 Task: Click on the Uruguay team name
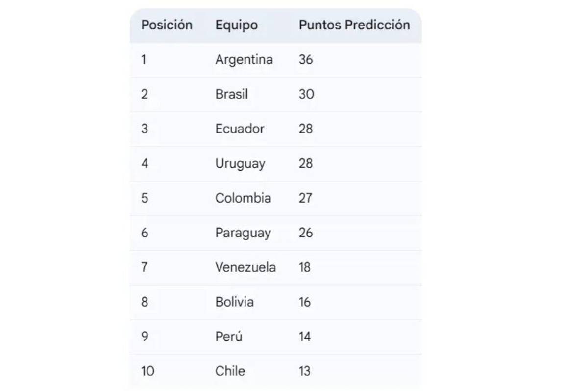coord(240,163)
